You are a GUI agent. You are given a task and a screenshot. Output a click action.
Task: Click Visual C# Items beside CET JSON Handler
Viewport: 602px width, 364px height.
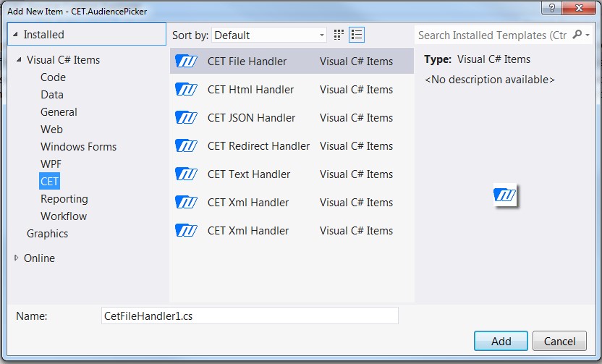(356, 117)
